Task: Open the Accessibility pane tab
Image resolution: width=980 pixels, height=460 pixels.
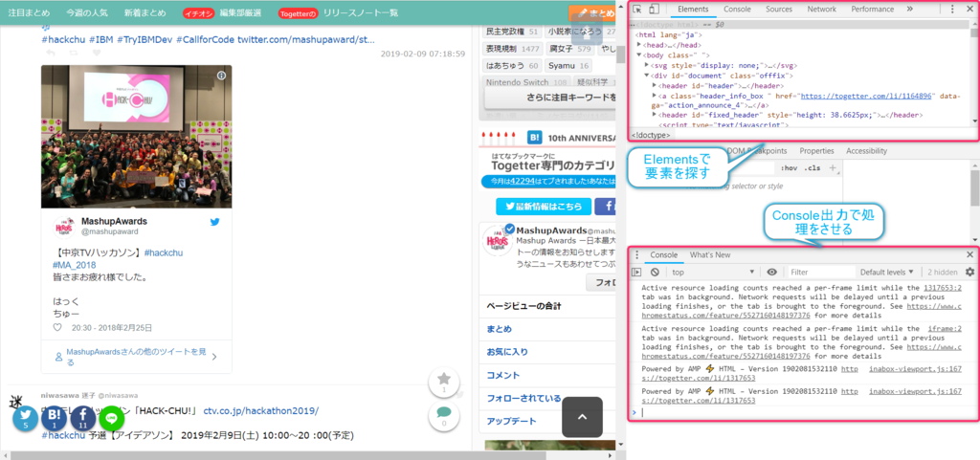Action: pyautogui.click(x=866, y=151)
